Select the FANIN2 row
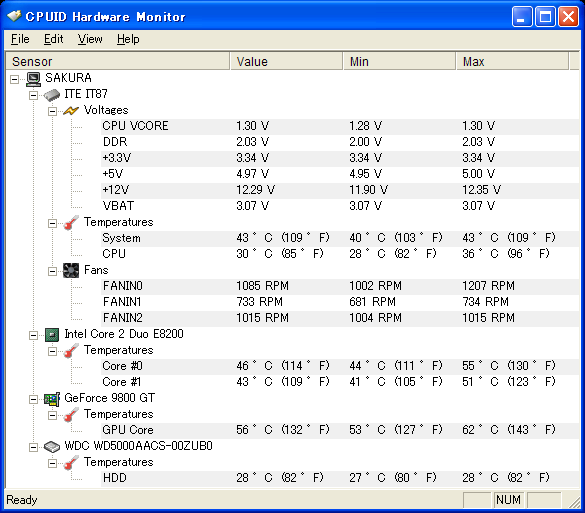 pyautogui.click(x=340, y=318)
